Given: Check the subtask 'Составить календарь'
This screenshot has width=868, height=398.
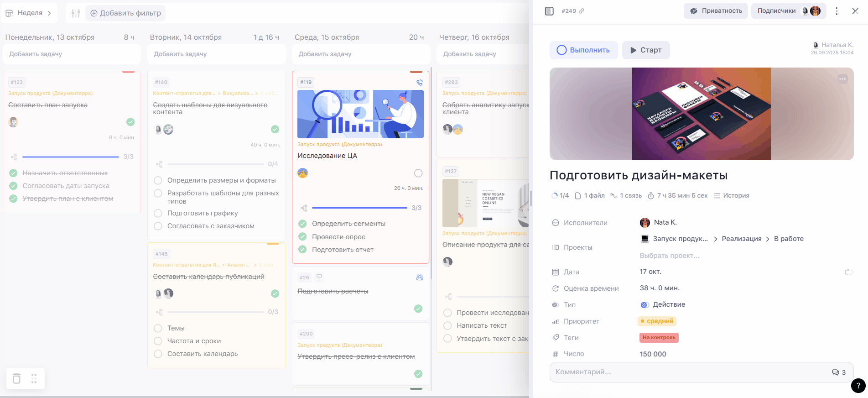Looking at the screenshot, I should (158, 354).
